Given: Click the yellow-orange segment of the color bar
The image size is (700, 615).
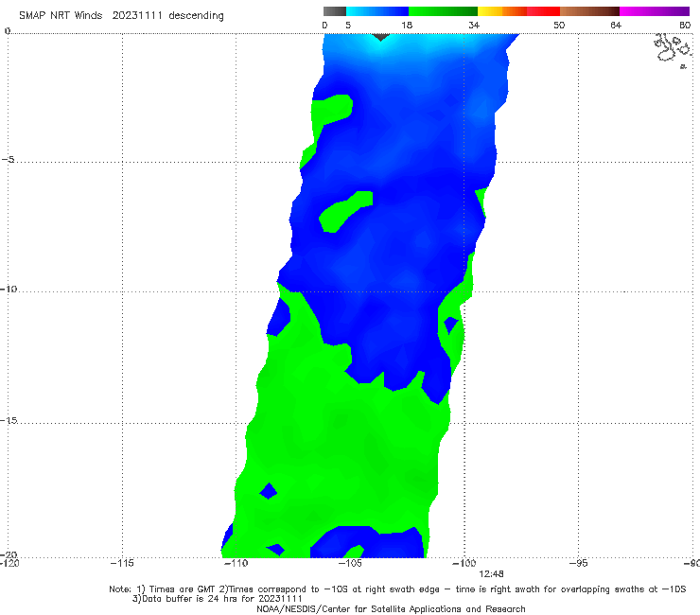Looking at the screenshot, I should coord(501,11).
